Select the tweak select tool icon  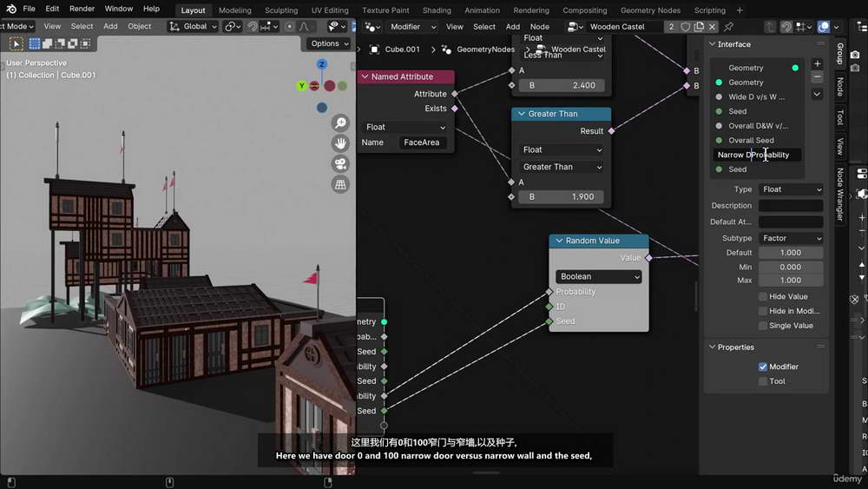tap(16, 43)
